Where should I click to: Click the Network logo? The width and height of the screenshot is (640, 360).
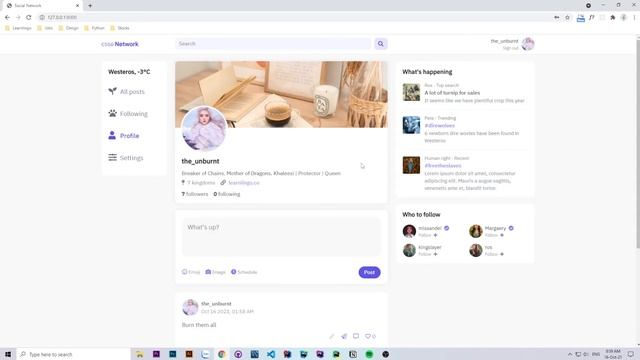(x=120, y=44)
